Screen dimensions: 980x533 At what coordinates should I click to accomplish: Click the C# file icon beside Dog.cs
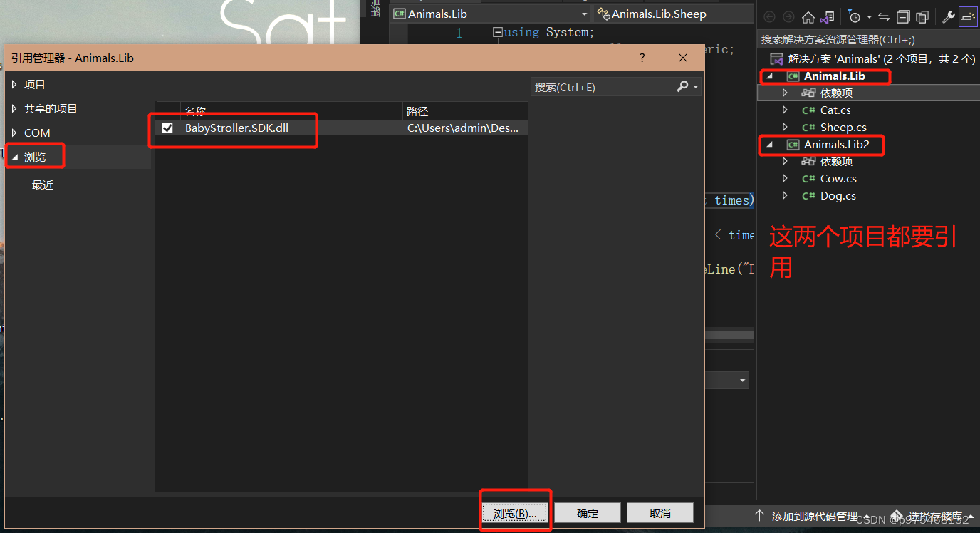[808, 196]
